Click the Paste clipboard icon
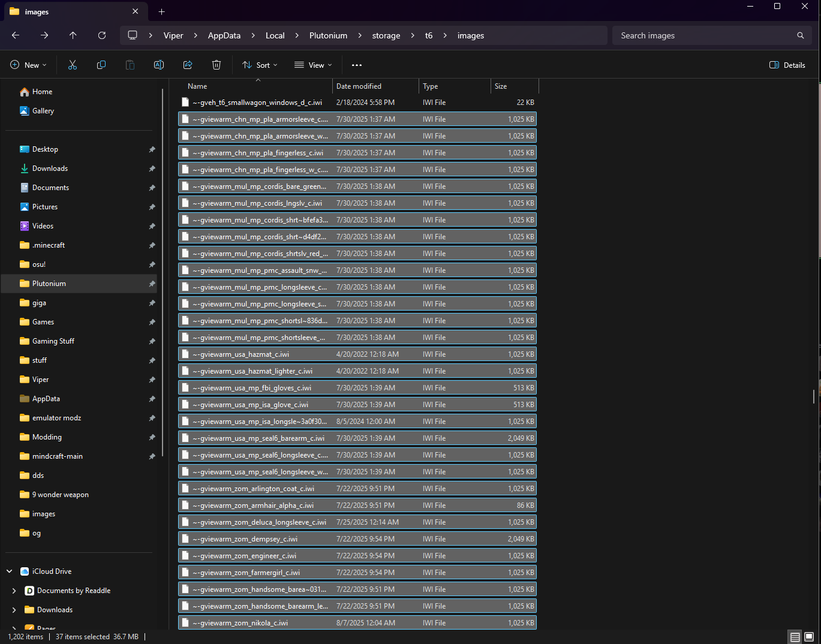Screen dimensions: 821x644 click(130, 65)
